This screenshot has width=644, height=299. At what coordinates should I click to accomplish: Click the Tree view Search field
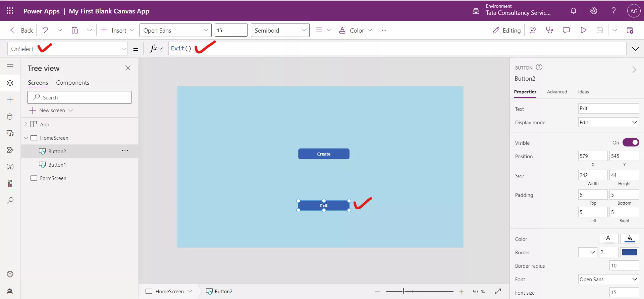[79, 97]
